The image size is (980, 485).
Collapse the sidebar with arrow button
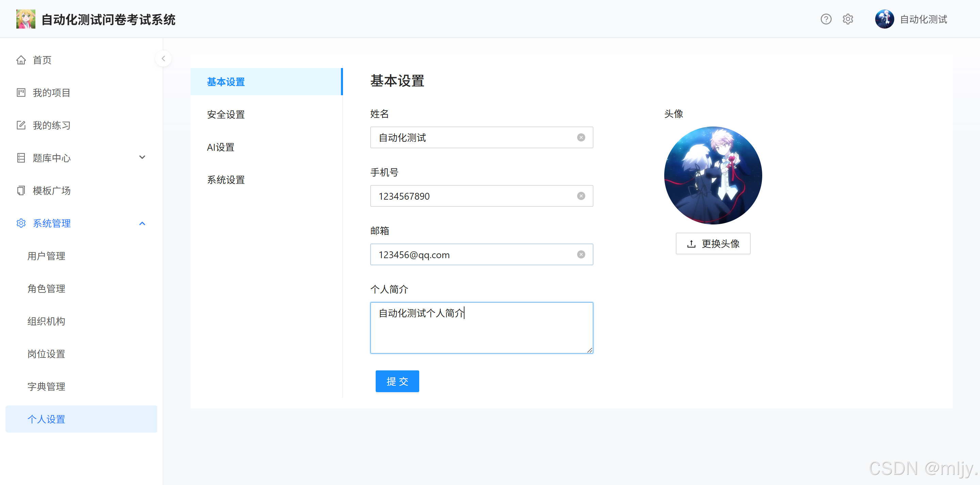click(x=163, y=58)
